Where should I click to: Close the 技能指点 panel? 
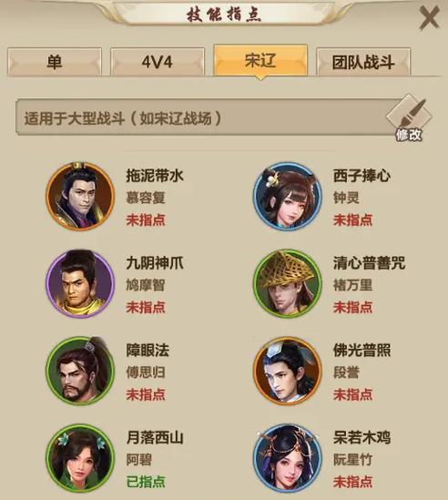tap(429, 18)
